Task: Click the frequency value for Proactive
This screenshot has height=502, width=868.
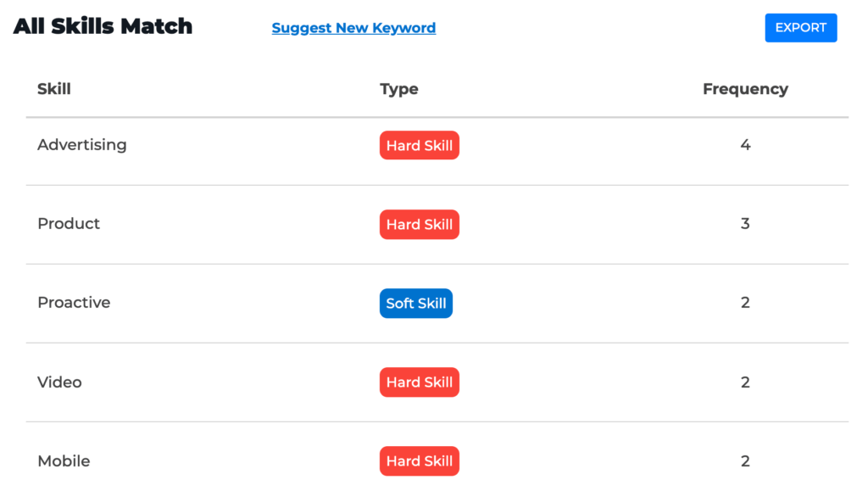Action: pyautogui.click(x=745, y=303)
